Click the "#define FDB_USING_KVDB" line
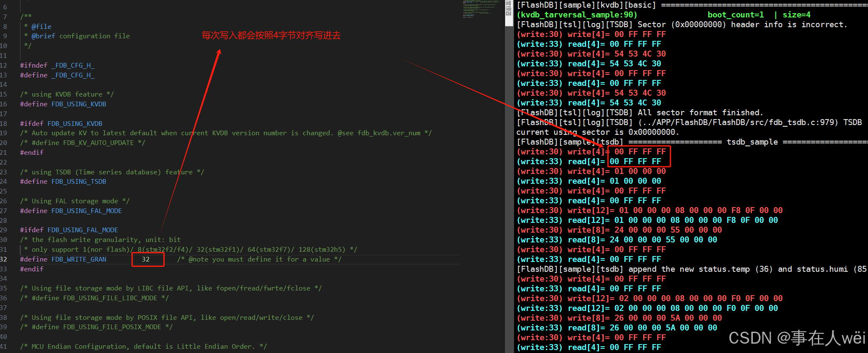The height and width of the screenshot is (353, 868). pyautogui.click(x=63, y=104)
